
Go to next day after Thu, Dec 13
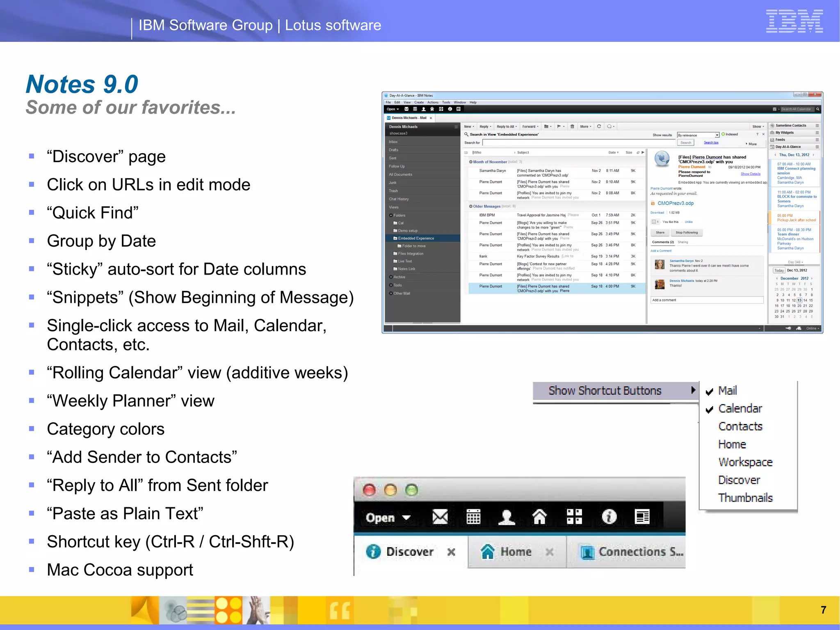813,155
